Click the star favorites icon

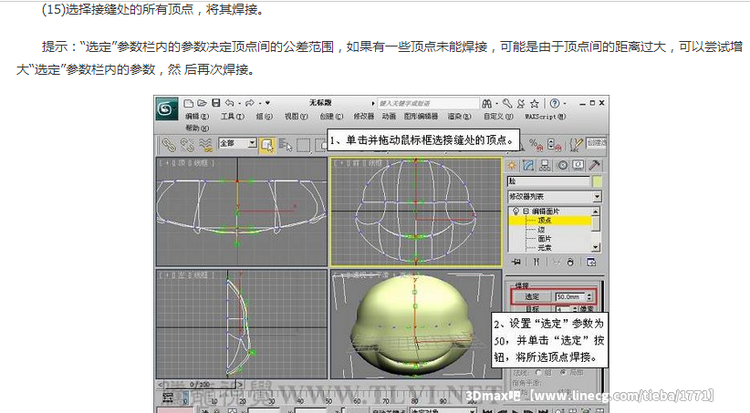tap(534, 103)
